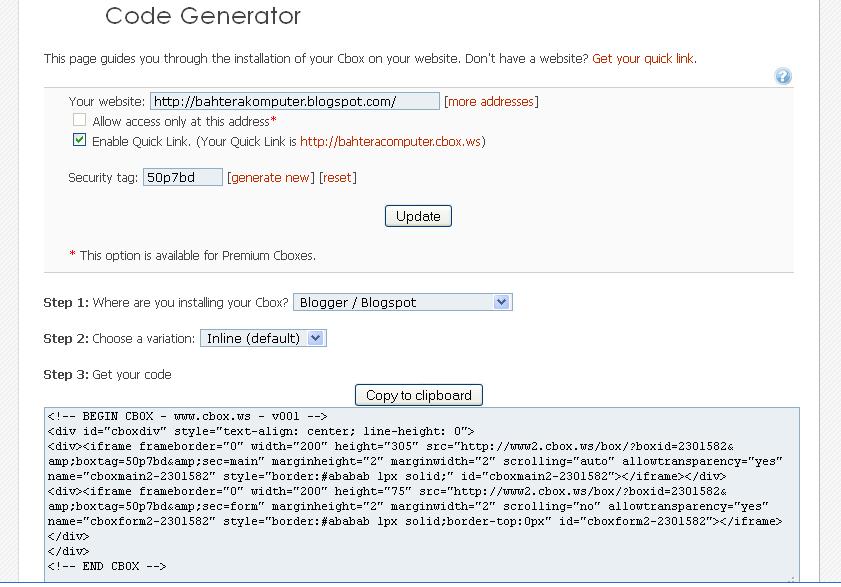Click the 'Step 1:' label text

click(x=66, y=303)
